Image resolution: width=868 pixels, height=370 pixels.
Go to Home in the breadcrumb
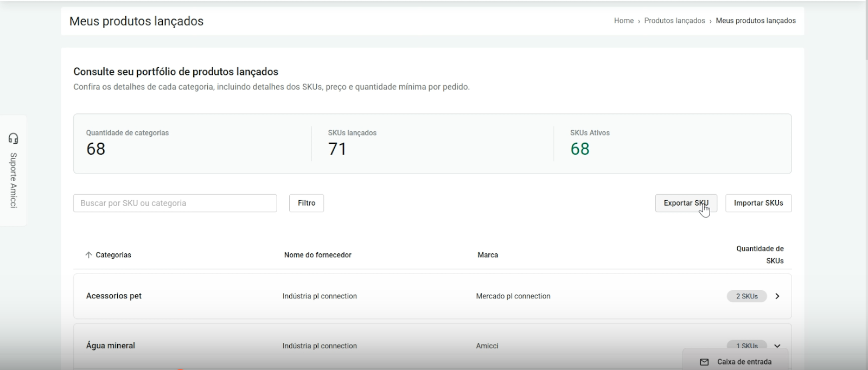pos(623,21)
